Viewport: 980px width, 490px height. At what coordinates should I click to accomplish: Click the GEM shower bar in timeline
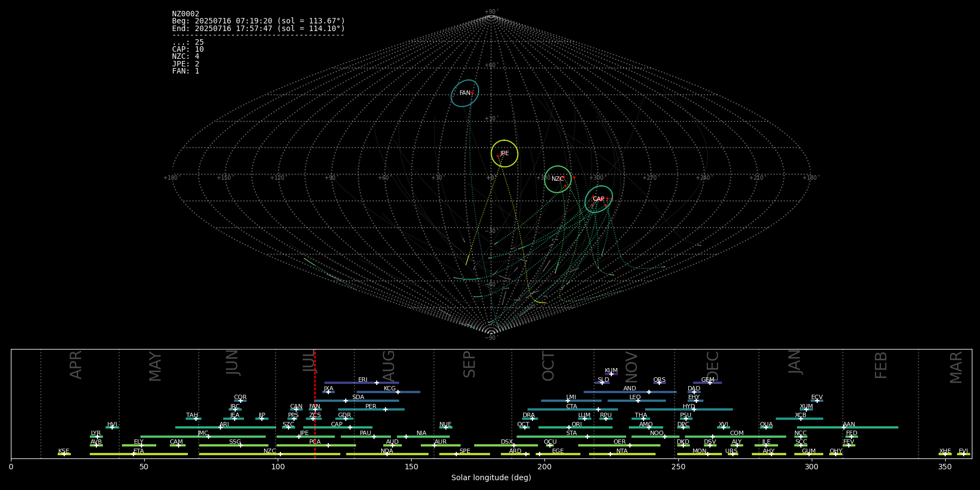pos(707,383)
